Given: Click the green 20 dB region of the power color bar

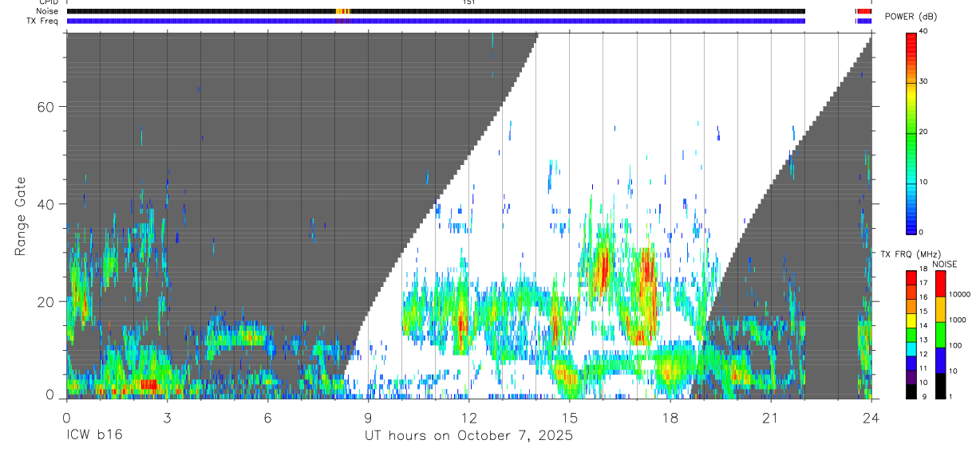Looking at the screenshot, I should (x=911, y=132).
